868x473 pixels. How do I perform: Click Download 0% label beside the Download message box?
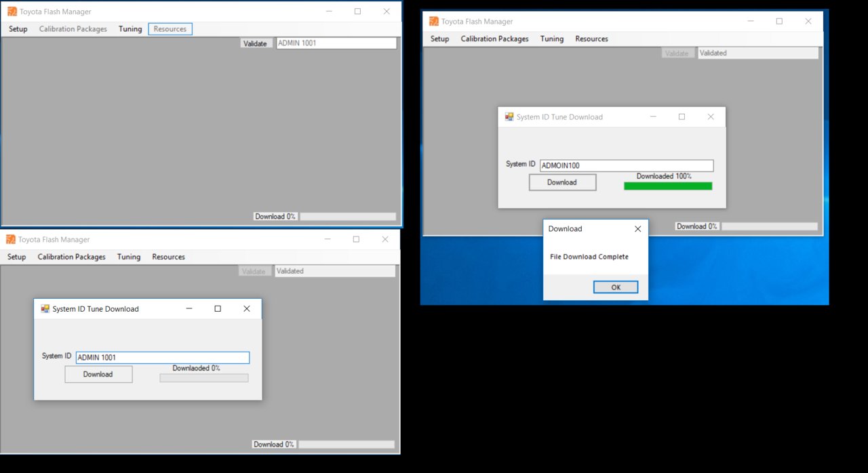pyautogui.click(x=697, y=226)
